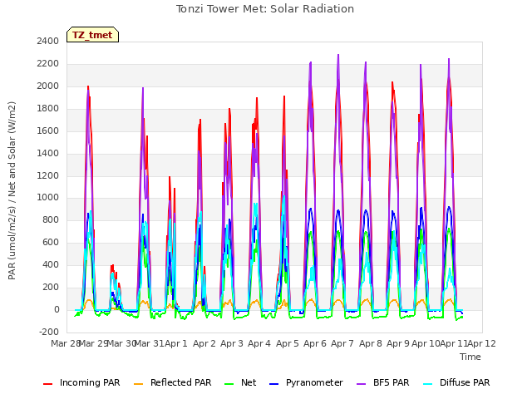Click the Mar 28 x-axis date label
The height and width of the screenshot is (399, 532).
65,343
